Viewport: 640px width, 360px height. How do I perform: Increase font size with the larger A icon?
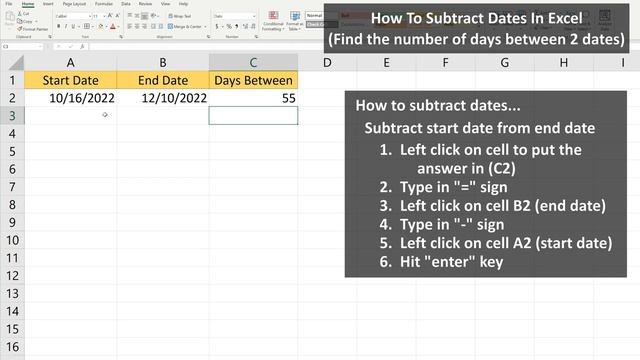[110, 16]
